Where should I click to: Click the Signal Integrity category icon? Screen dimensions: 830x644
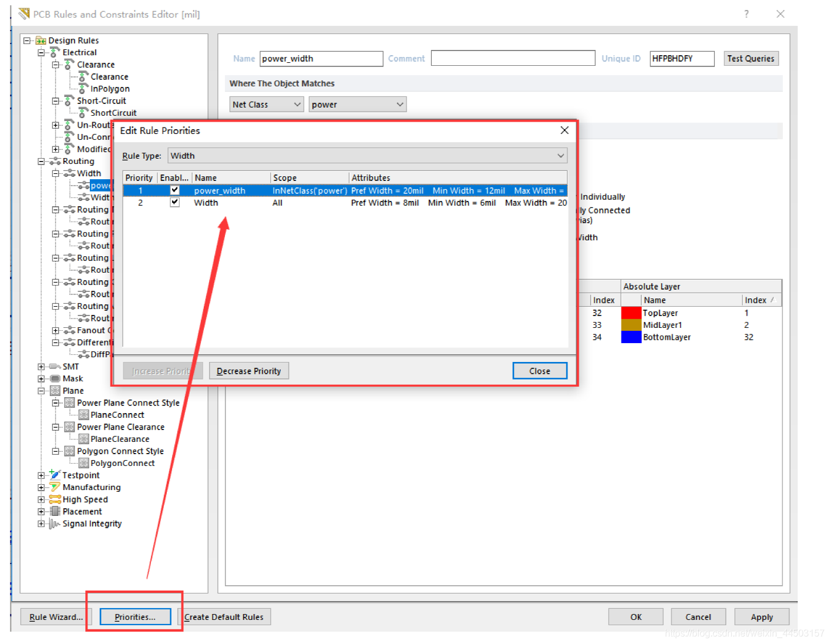tap(55, 524)
